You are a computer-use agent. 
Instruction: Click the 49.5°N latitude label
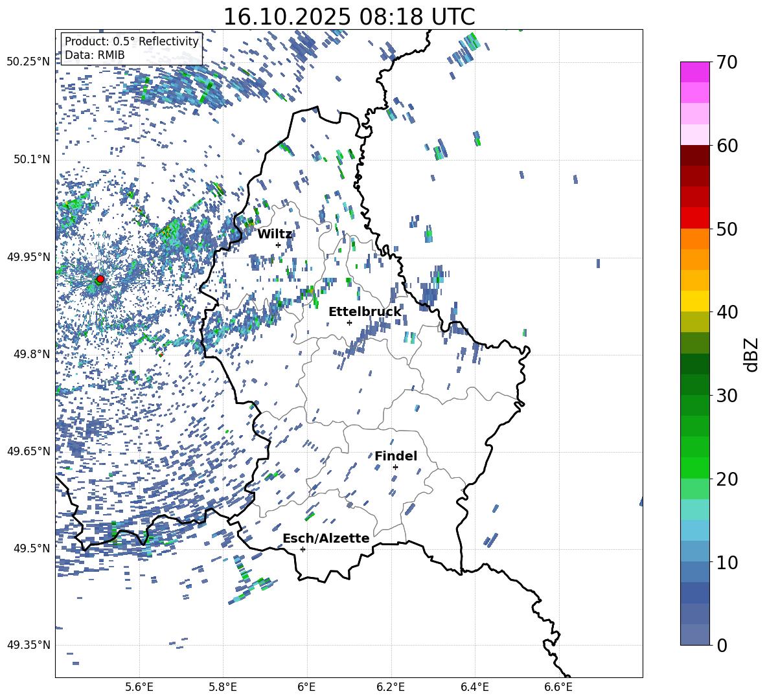[31, 548]
